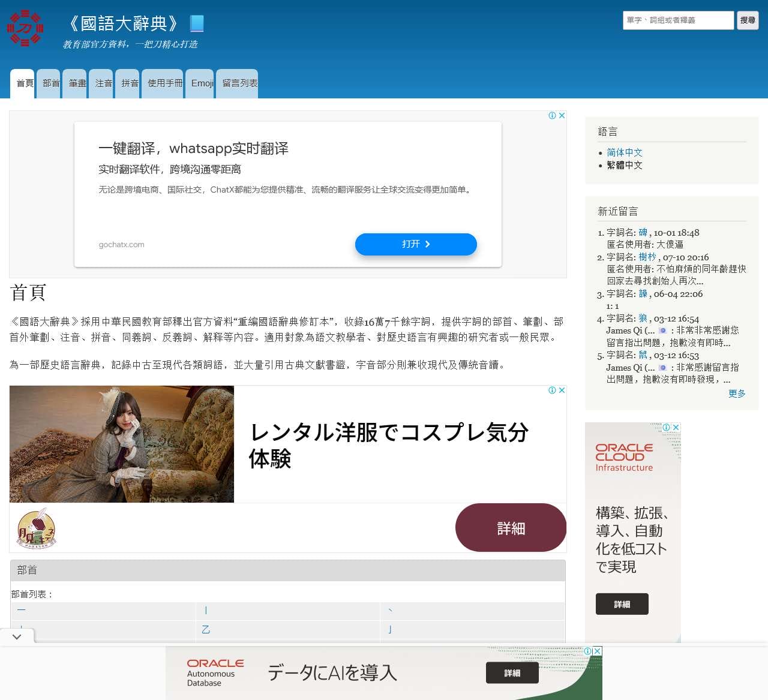Click the blue book icon beside title

197,23
